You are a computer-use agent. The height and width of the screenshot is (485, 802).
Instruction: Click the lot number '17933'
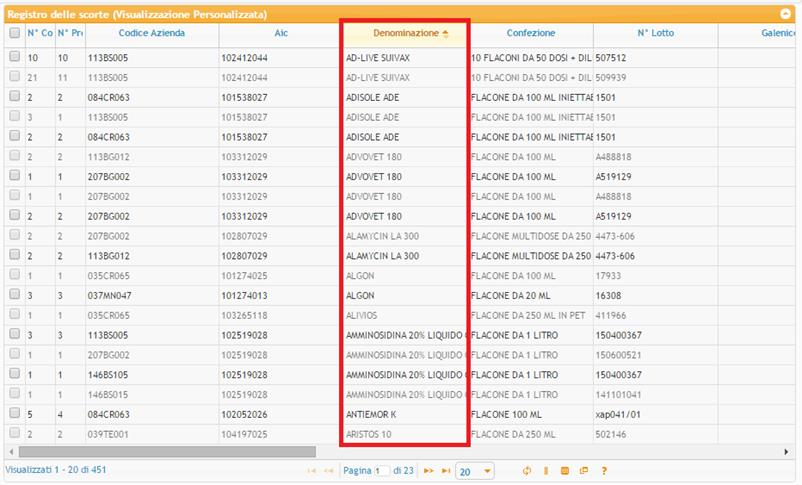point(608,276)
